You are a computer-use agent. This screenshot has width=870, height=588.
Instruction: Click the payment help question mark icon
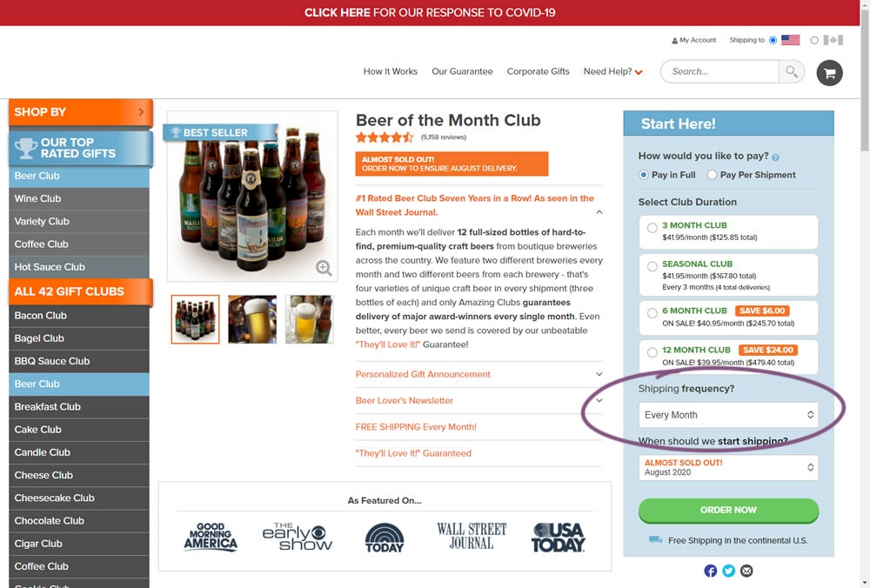(775, 157)
